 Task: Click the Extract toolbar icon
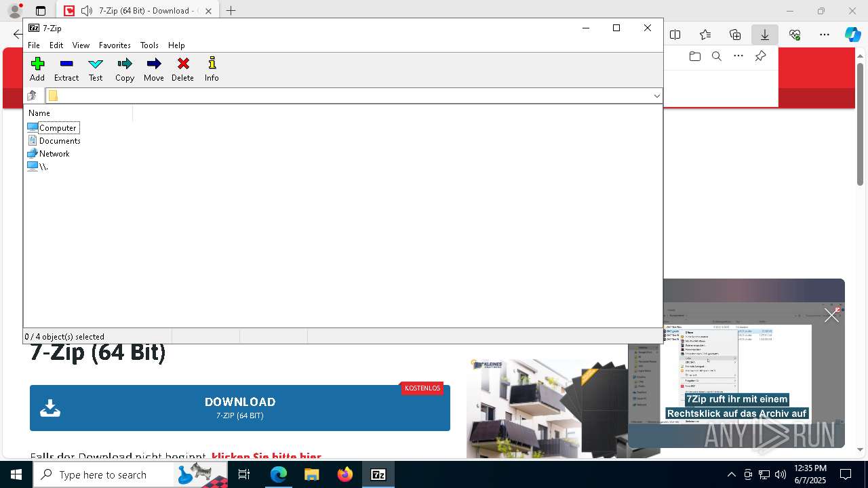[x=66, y=69]
